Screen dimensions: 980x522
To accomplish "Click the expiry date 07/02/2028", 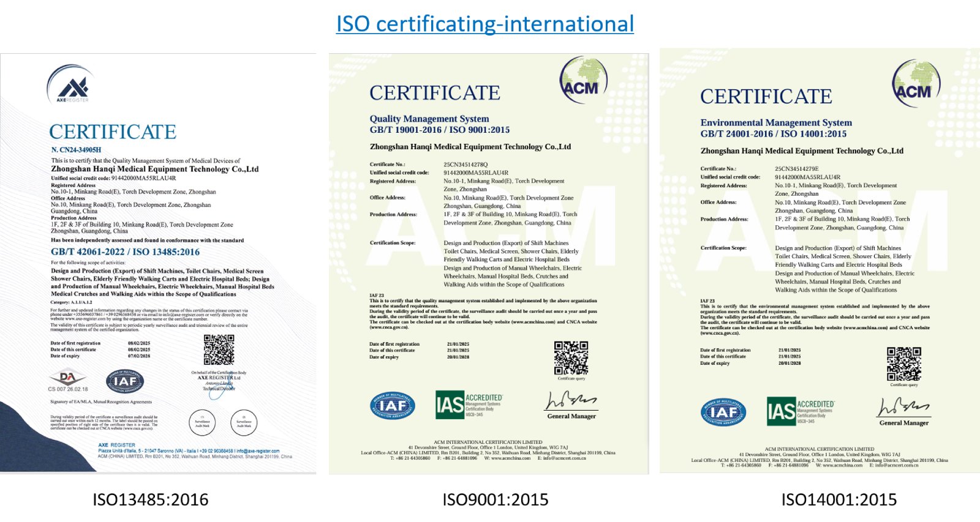I will point(139,356).
